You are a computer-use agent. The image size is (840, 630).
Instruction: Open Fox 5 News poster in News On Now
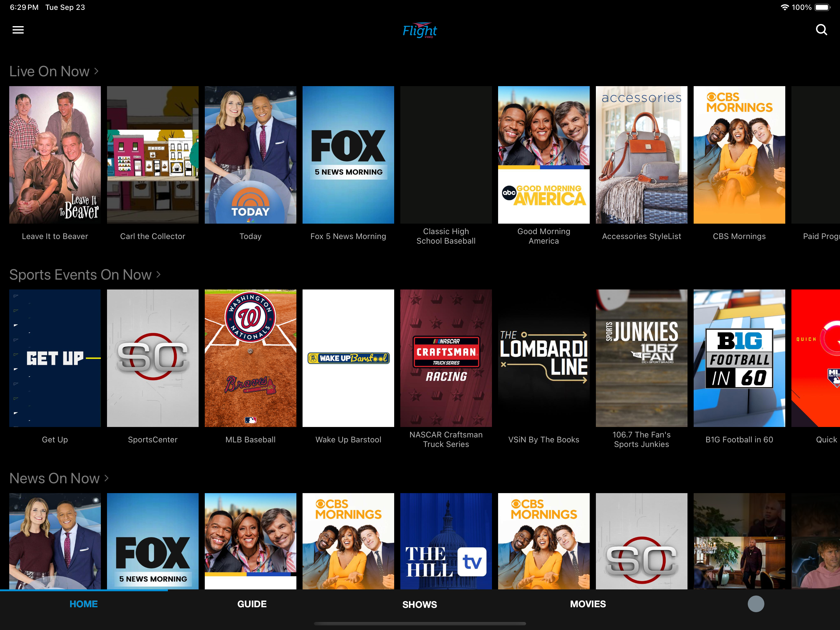click(153, 541)
